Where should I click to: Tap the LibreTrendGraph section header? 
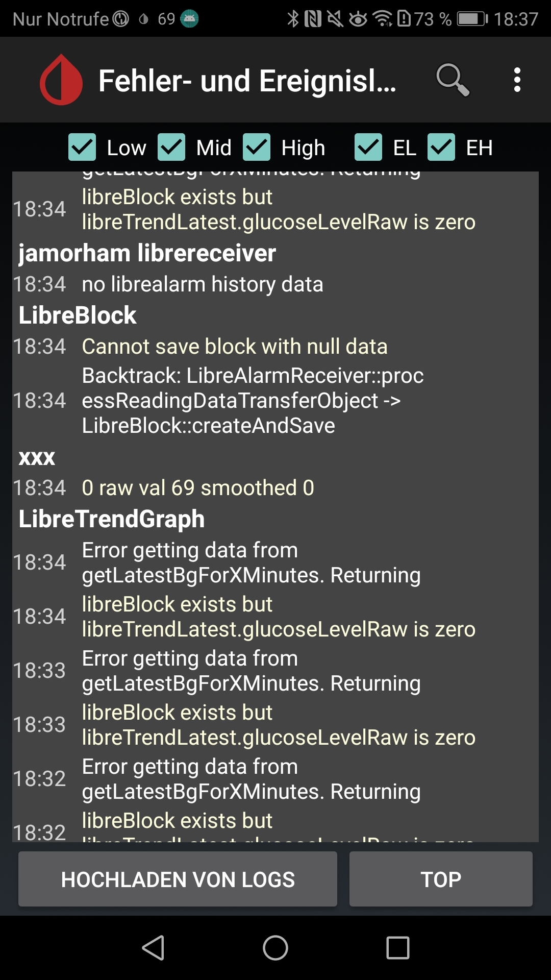pyautogui.click(x=111, y=518)
